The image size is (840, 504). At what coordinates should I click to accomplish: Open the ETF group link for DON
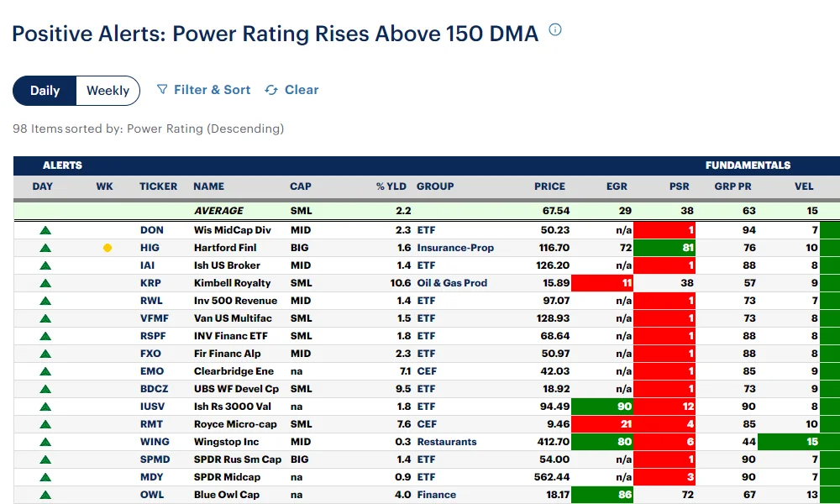426,230
